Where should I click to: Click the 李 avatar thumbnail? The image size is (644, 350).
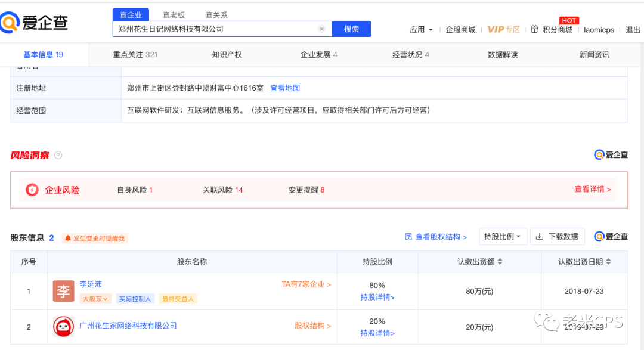pos(63,291)
